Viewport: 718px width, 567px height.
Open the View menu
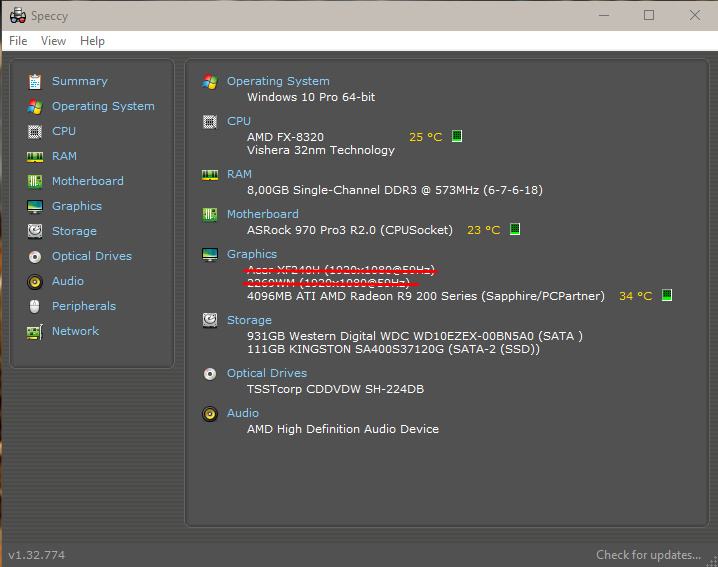point(53,41)
